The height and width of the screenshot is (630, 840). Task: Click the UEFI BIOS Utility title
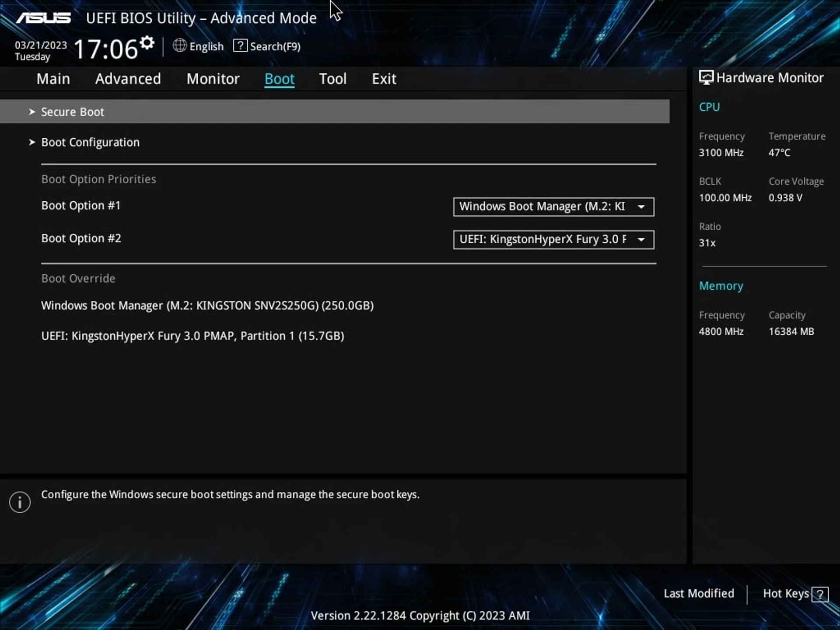point(201,18)
